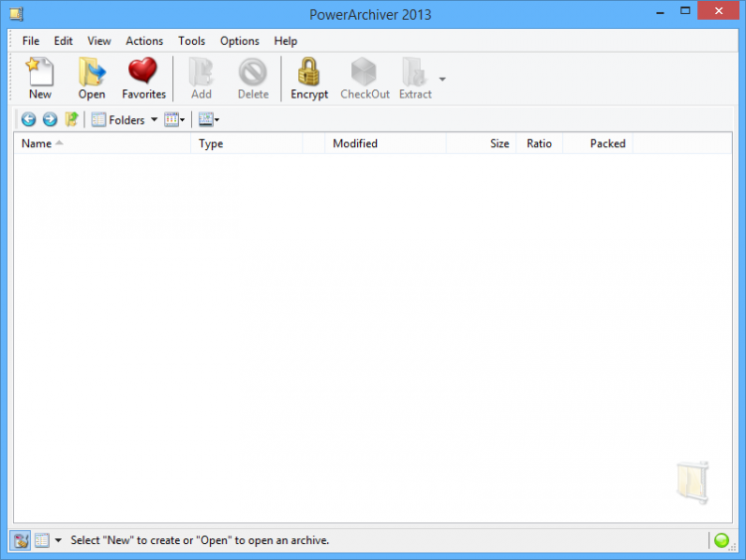Toggle the Folders pane button
The width and height of the screenshot is (746, 560).
[x=118, y=120]
